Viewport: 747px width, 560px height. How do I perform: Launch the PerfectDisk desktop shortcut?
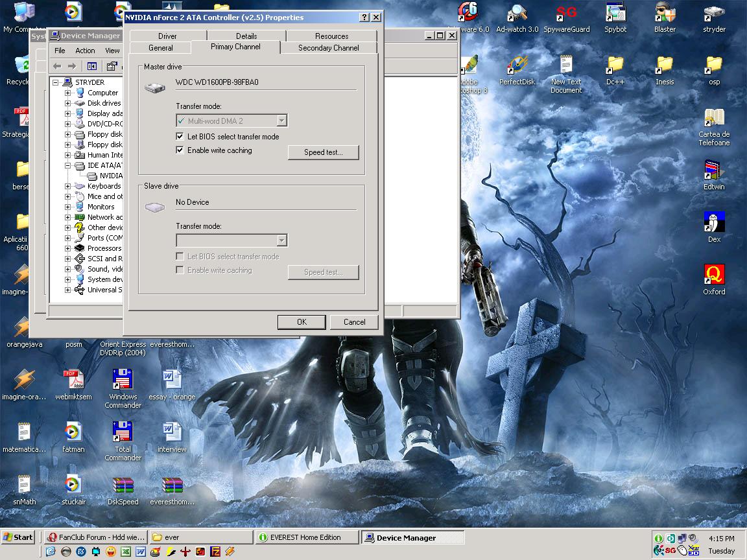(x=517, y=71)
